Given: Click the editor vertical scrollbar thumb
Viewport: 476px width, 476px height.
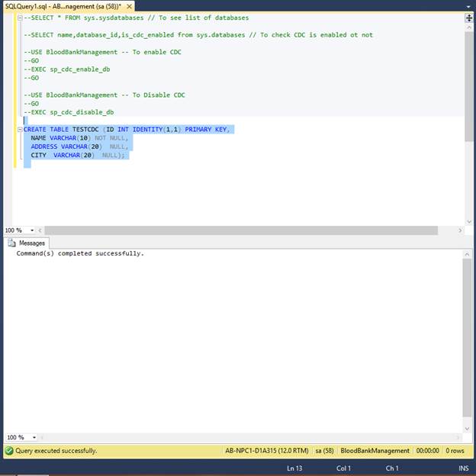Looking at the screenshot, I should click(x=469, y=86).
